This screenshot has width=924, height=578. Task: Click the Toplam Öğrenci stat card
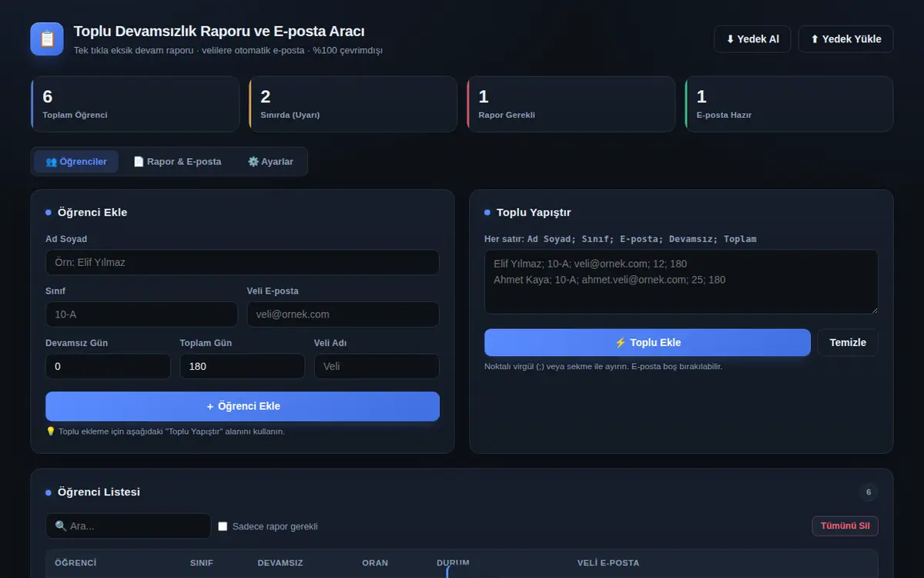coord(135,104)
